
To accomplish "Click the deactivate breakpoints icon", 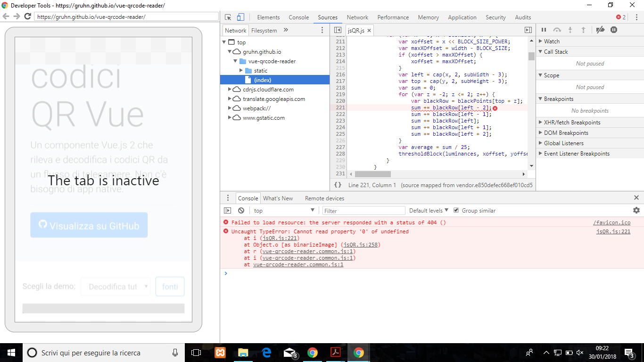I will tap(600, 29).
